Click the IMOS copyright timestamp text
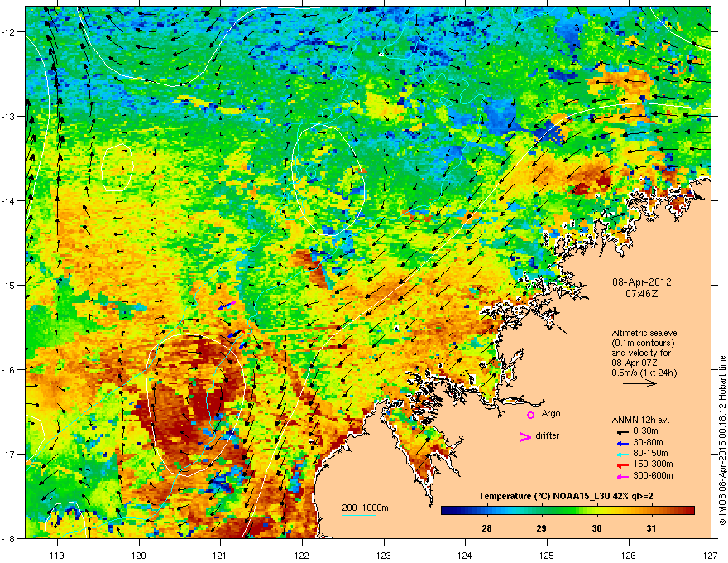The height and width of the screenshot is (563, 728). [722, 440]
